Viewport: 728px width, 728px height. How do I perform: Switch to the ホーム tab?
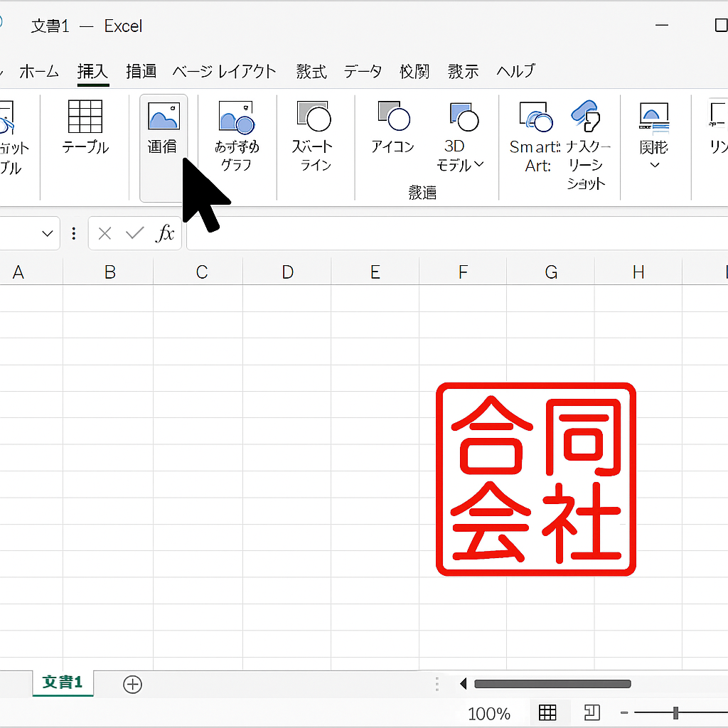(x=40, y=72)
